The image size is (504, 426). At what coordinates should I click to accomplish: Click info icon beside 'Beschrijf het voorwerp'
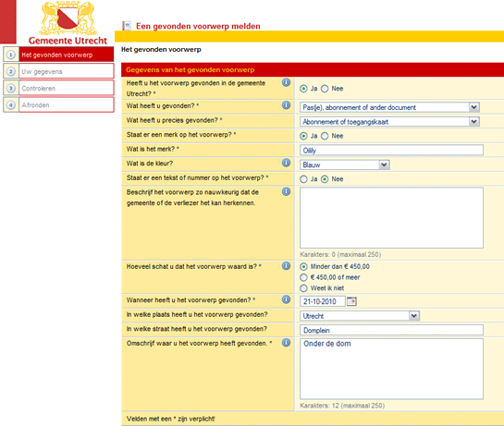click(286, 192)
